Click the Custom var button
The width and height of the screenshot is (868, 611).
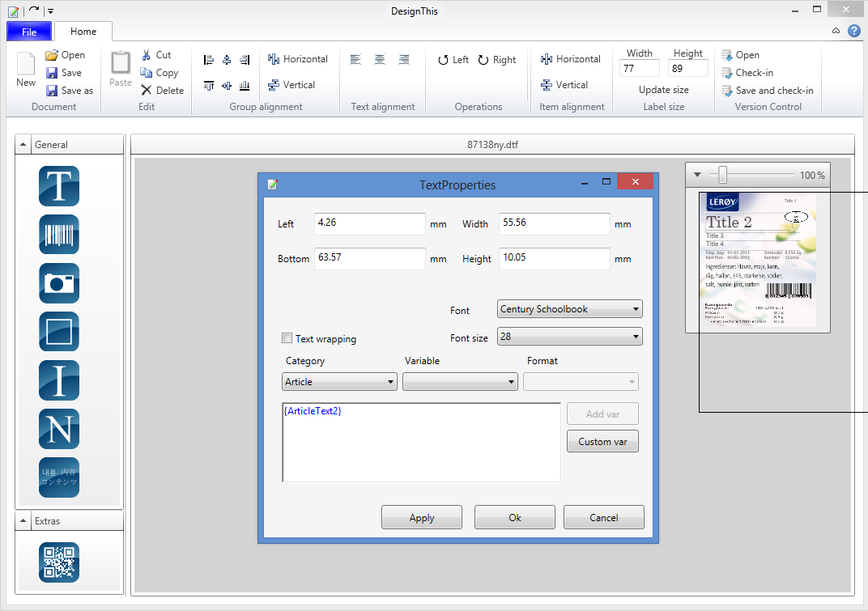[x=602, y=442]
